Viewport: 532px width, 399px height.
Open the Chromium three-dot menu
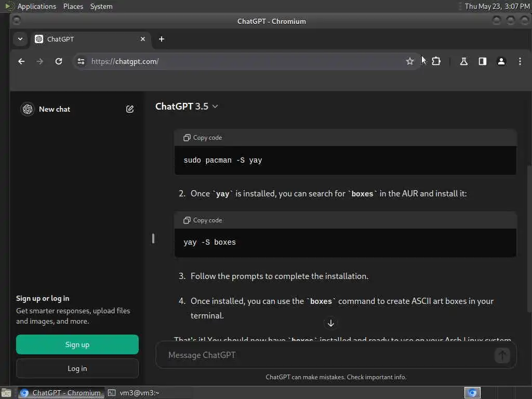tap(520, 61)
